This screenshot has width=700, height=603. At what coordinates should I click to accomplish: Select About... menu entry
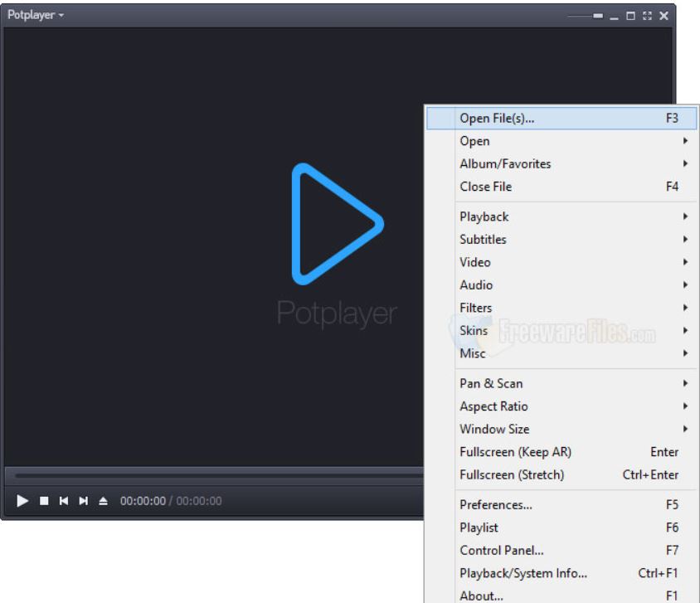pos(561,596)
